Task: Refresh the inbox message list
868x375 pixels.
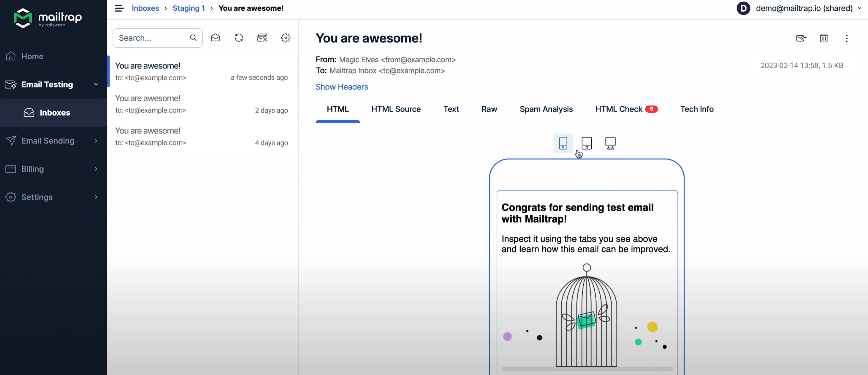Action: click(239, 38)
